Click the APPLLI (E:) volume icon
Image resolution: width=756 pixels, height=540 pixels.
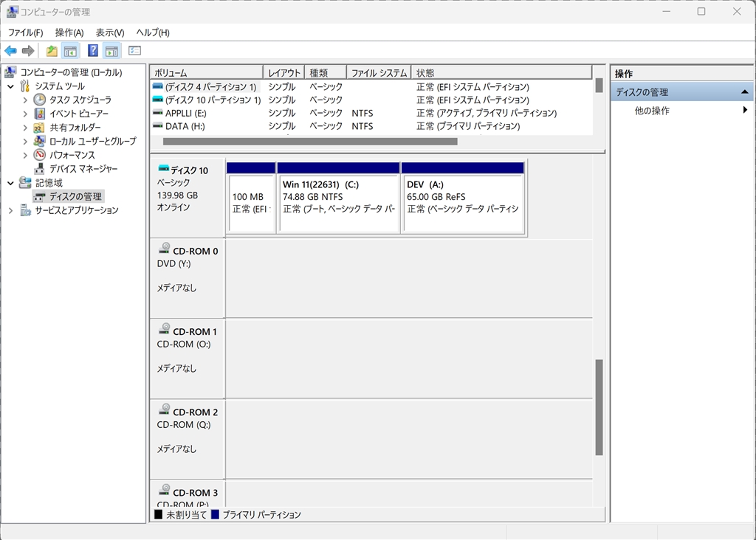coord(158,112)
